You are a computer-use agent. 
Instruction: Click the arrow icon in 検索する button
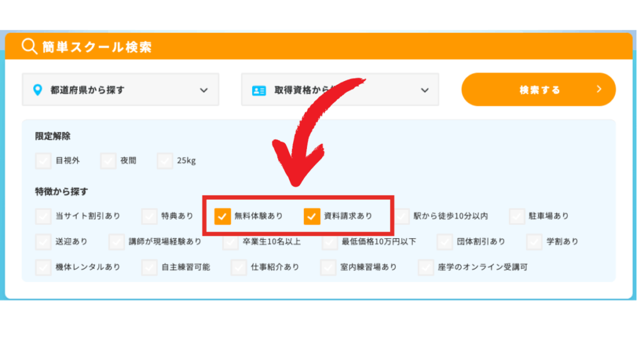click(599, 89)
